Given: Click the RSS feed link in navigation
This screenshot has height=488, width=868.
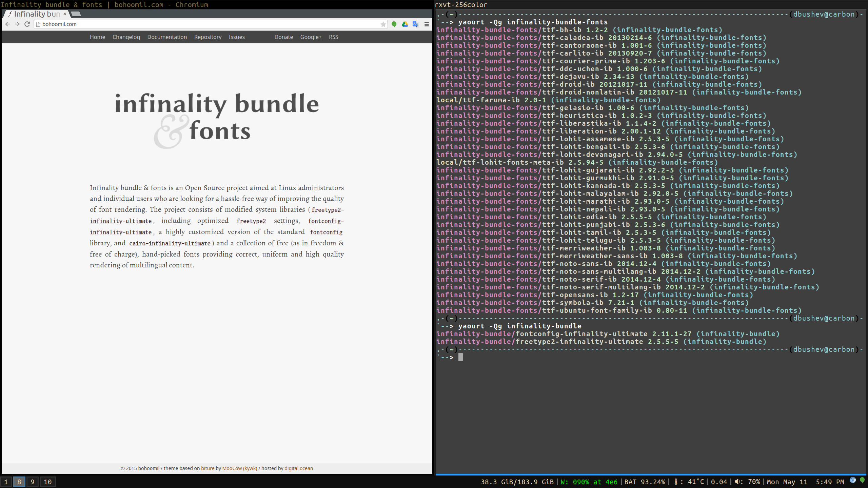Looking at the screenshot, I should [x=333, y=37].
